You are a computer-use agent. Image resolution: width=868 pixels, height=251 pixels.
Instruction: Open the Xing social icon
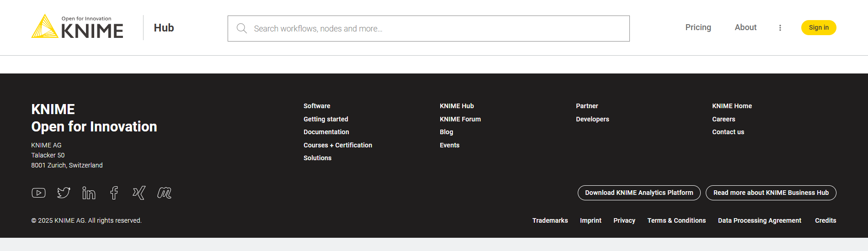pos(139,193)
